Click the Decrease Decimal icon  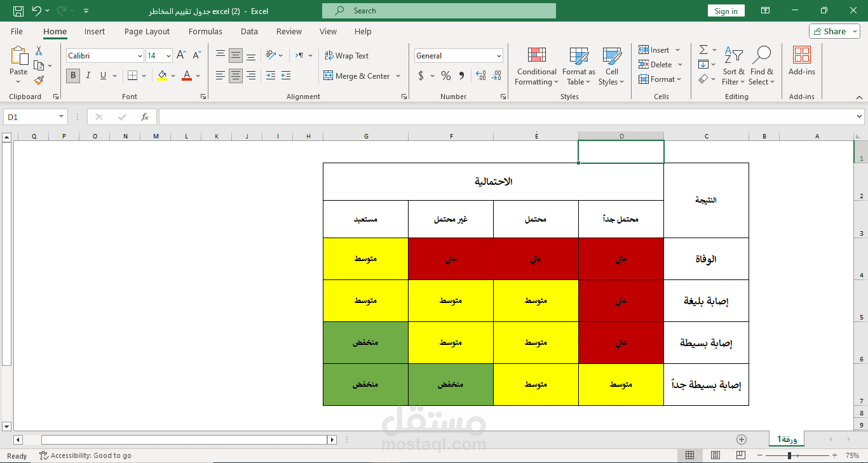tap(496, 76)
